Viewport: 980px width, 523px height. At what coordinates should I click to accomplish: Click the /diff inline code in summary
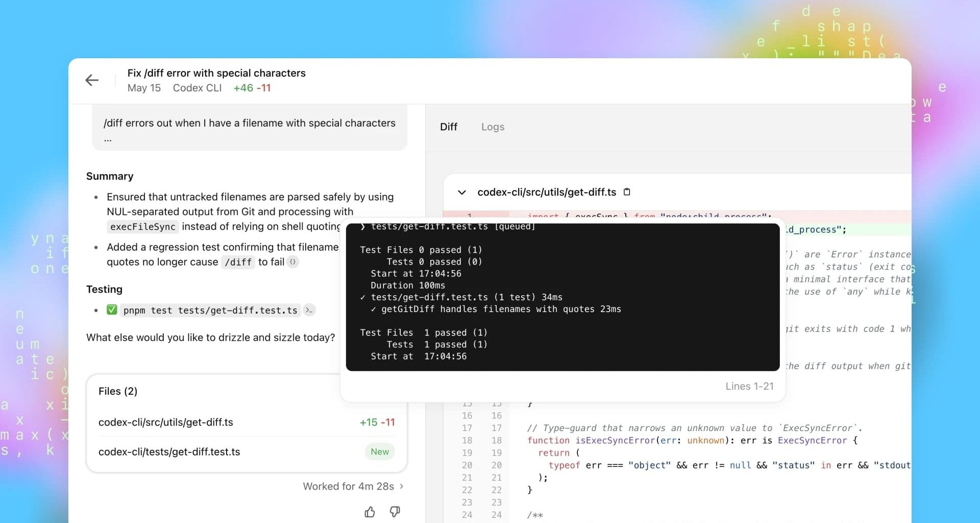click(238, 262)
